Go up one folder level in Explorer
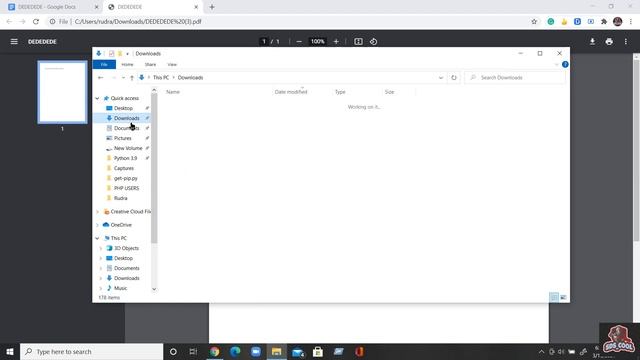 [x=132, y=78]
